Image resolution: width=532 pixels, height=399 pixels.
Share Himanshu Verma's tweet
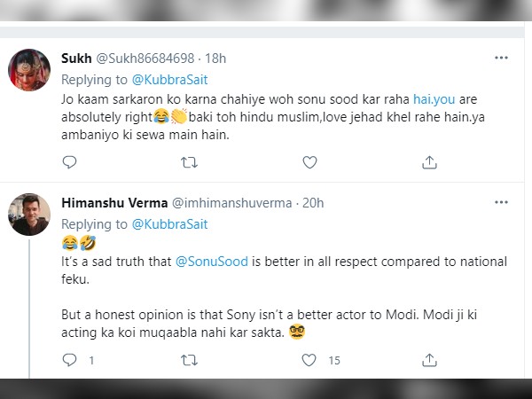coord(429,360)
